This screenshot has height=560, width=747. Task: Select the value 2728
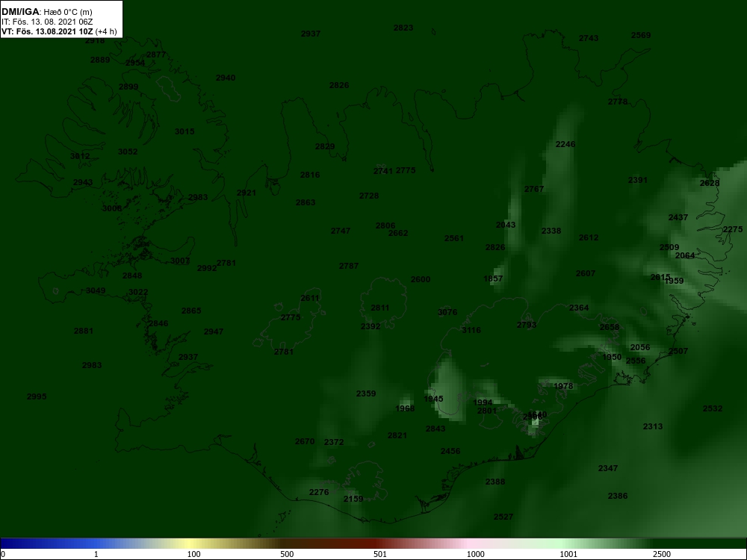pyautogui.click(x=369, y=196)
